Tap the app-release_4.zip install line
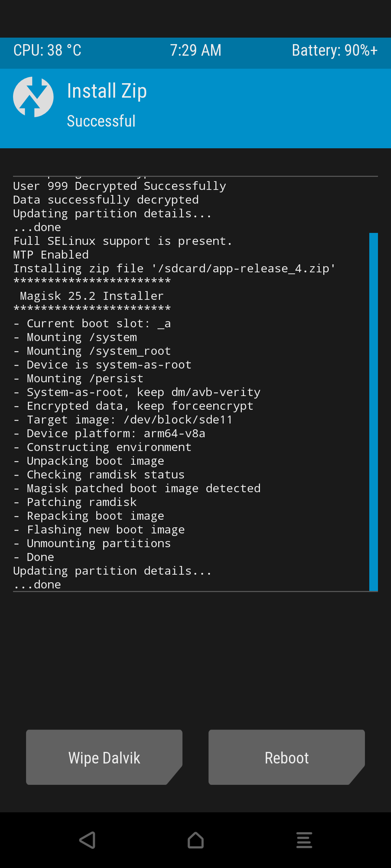 click(175, 269)
